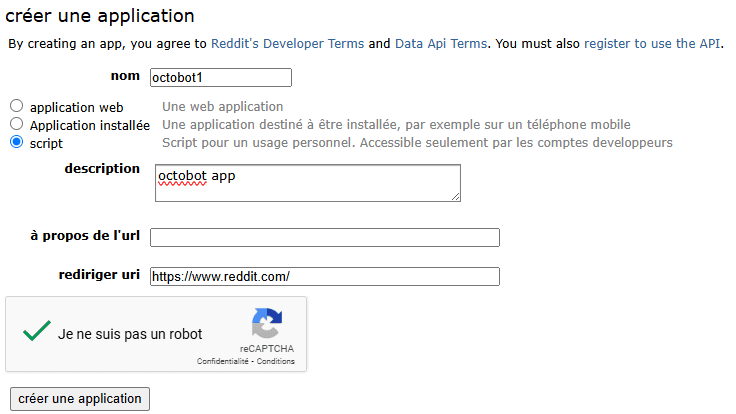The width and height of the screenshot is (736, 414).
Task: Click the créer une application page heading
Action: click(x=100, y=16)
